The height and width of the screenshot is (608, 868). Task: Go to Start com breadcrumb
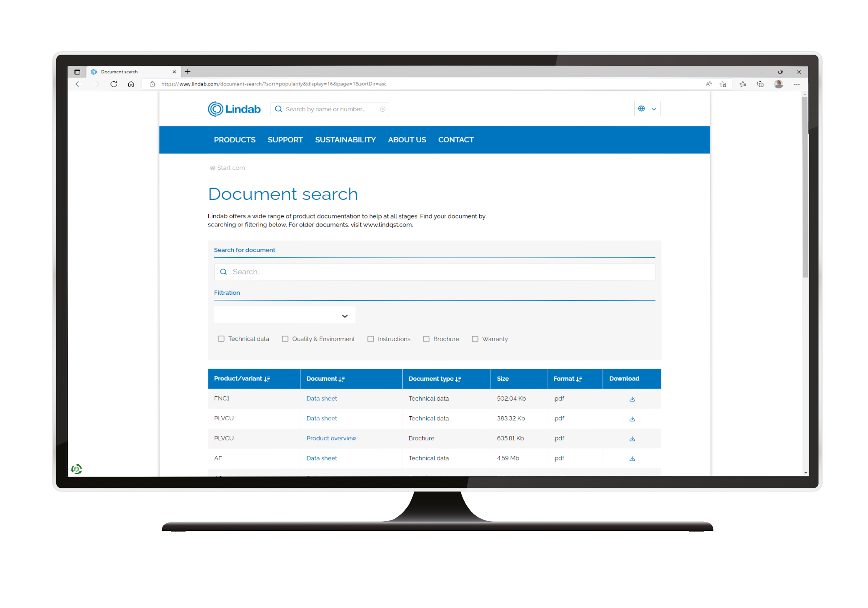[230, 168]
